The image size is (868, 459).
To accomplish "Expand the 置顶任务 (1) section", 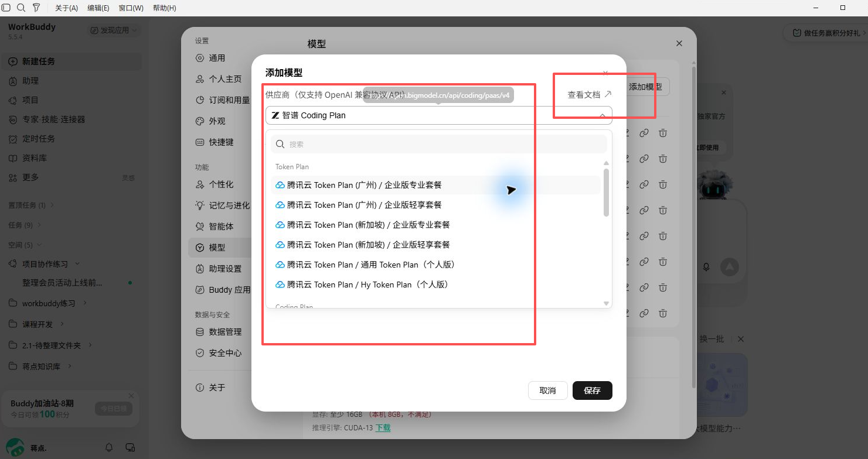I will coord(31,205).
